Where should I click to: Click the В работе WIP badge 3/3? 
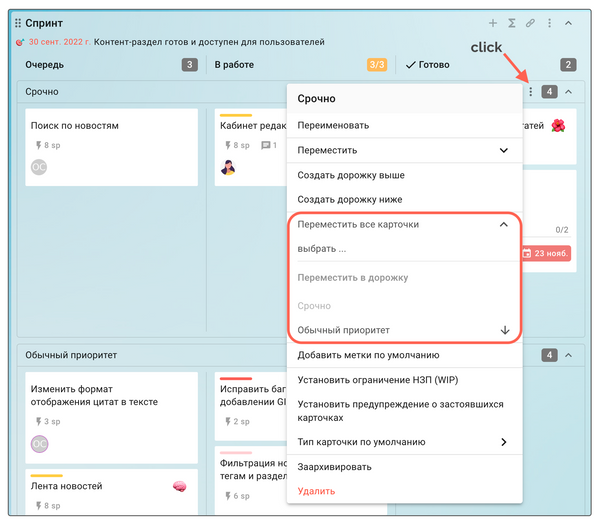tap(377, 65)
